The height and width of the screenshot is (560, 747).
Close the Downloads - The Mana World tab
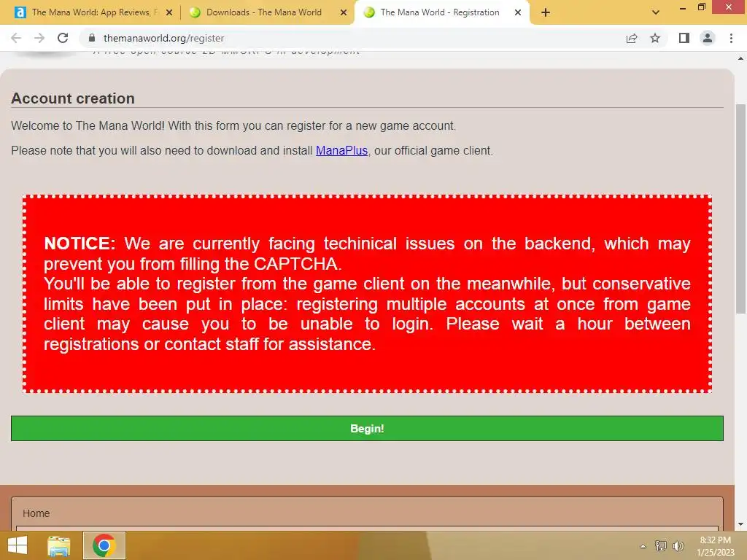tap(344, 12)
